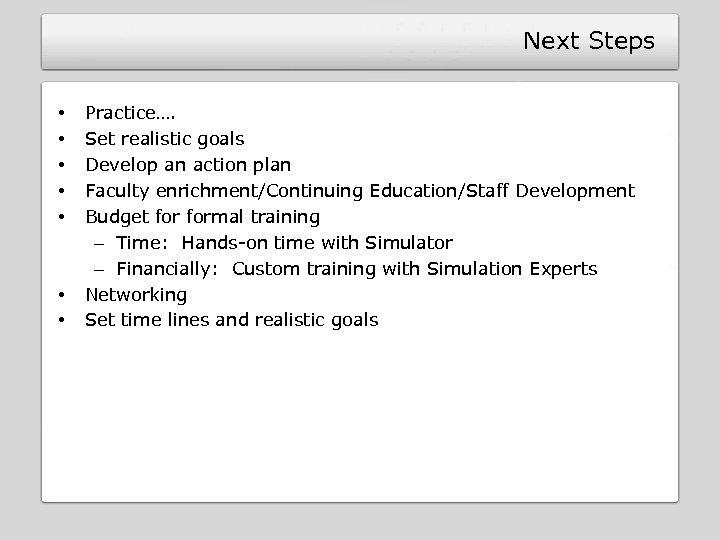Click the word "Simulator" in the sub-item
Viewport: 720px width, 540px height.
click(412, 243)
